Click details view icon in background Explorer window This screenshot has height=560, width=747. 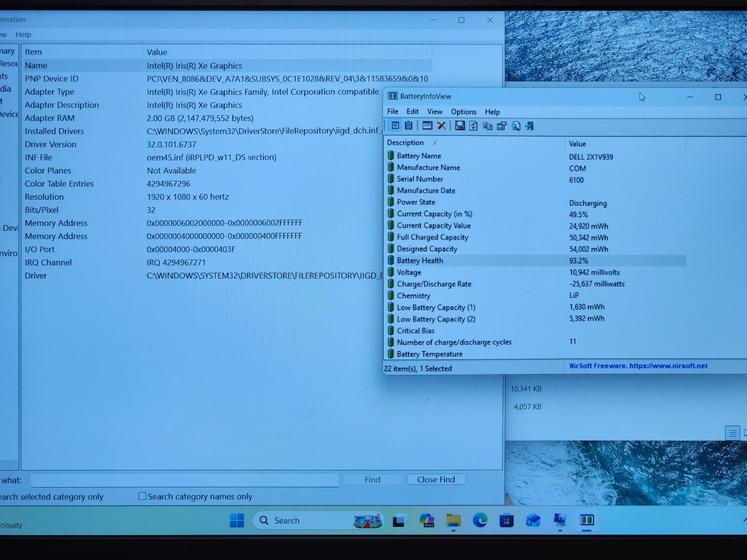pyautogui.click(x=733, y=434)
